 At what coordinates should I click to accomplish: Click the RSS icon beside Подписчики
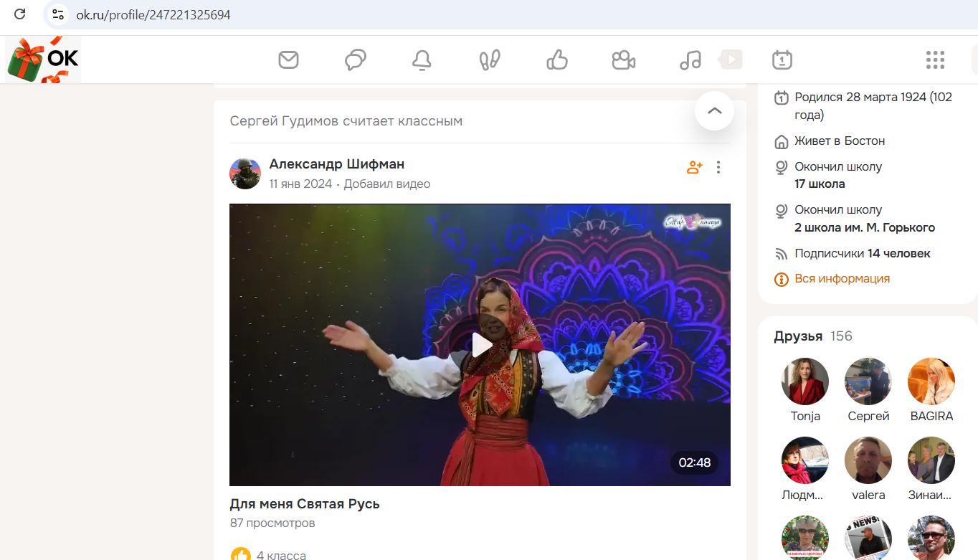[x=782, y=254]
